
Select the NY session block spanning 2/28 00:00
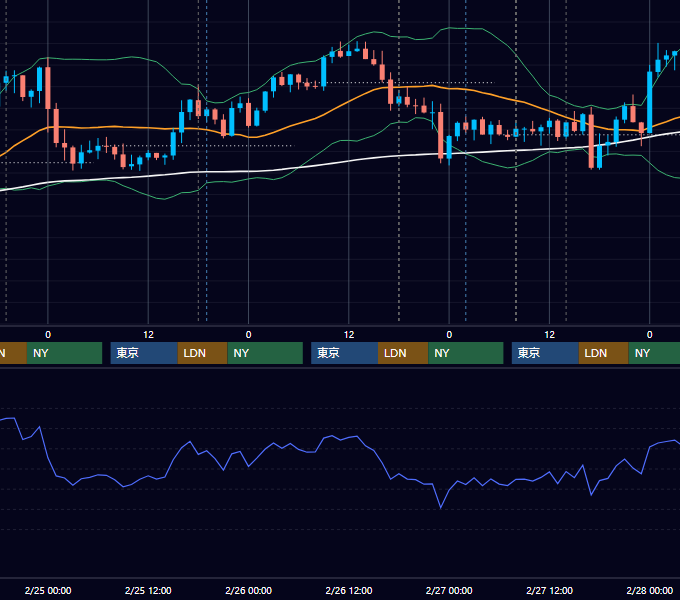pyautogui.click(x=654, y=353)
